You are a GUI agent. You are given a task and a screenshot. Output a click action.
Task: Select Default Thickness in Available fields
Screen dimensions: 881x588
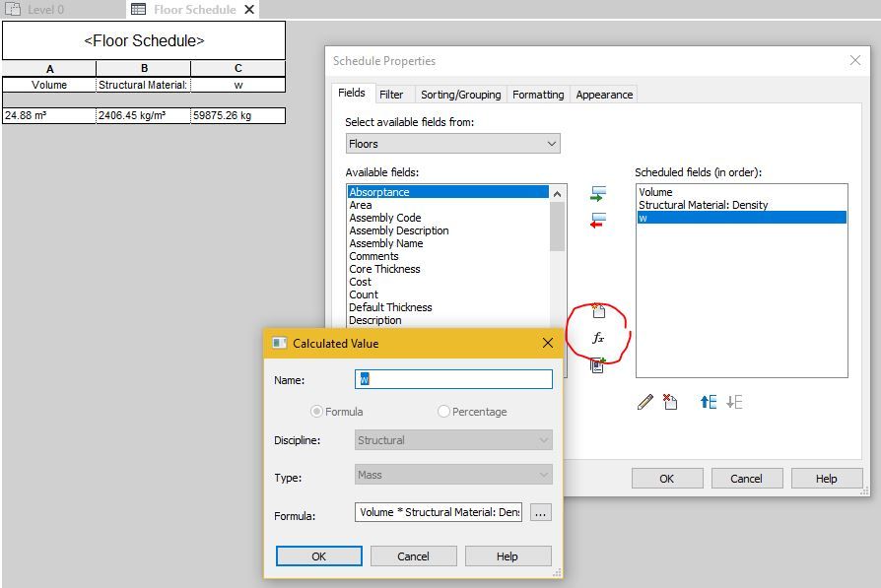coord(447,307)
